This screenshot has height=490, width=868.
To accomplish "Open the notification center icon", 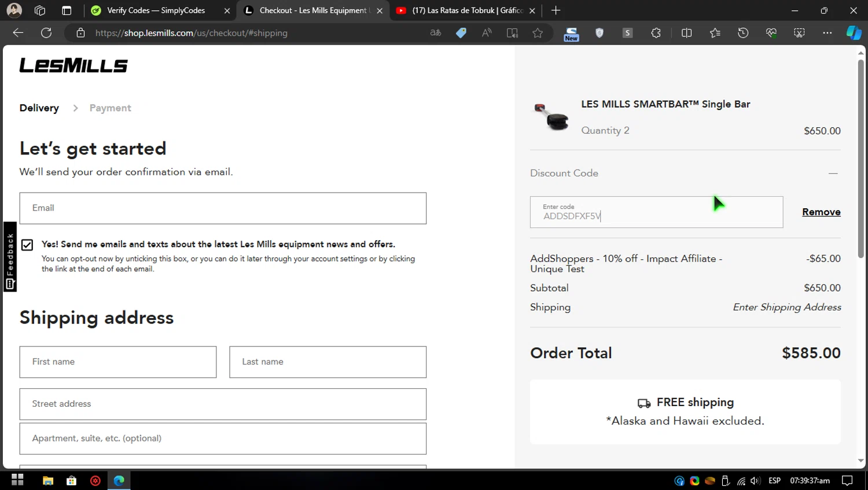I will (x=847, y=481).
